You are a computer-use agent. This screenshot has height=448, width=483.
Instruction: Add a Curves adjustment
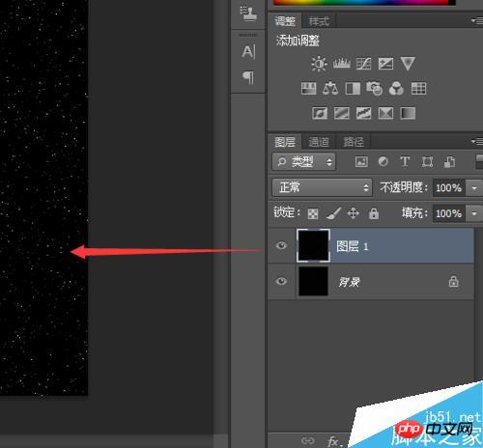(x=363, y=64)
